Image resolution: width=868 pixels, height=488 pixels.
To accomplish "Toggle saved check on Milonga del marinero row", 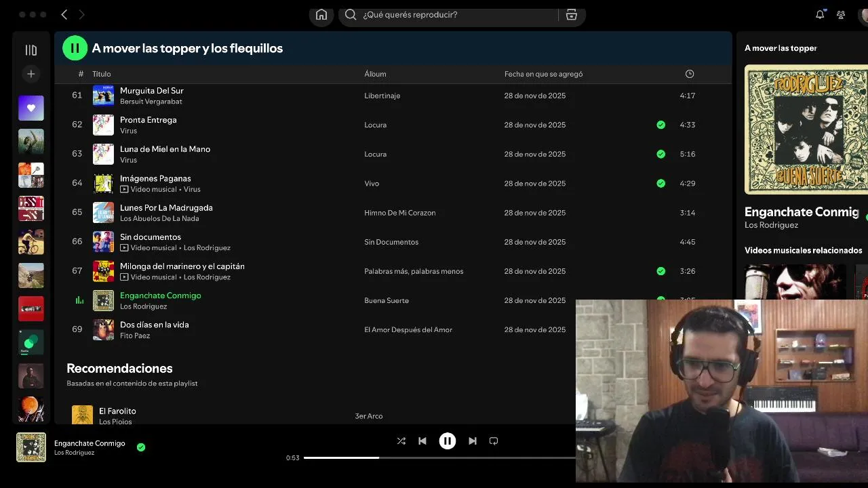I will coord(661,271).
